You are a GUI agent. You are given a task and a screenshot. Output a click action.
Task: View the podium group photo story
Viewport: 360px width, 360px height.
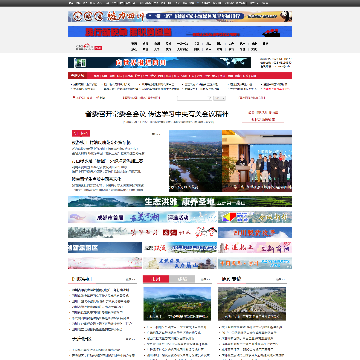coord(257,161)
